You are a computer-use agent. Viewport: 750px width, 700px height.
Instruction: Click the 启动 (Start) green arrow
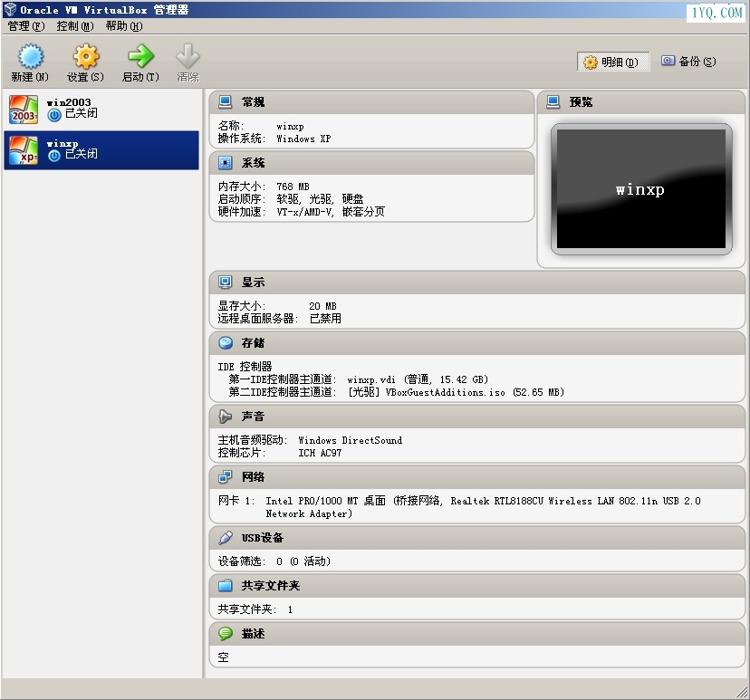pyautogui.click(x=141, y=56)
